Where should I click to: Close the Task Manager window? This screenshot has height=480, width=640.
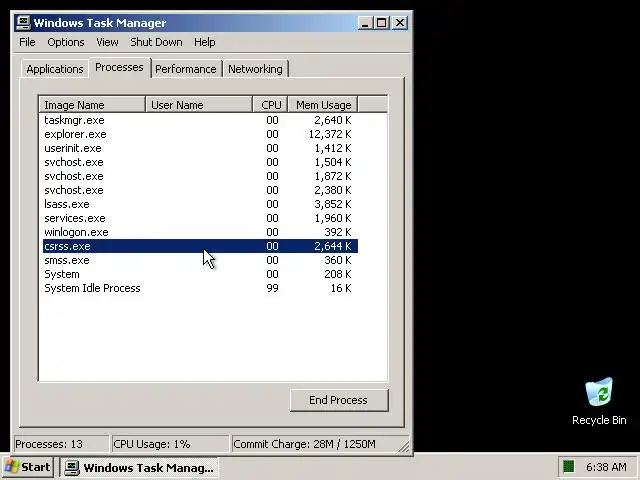400,23
